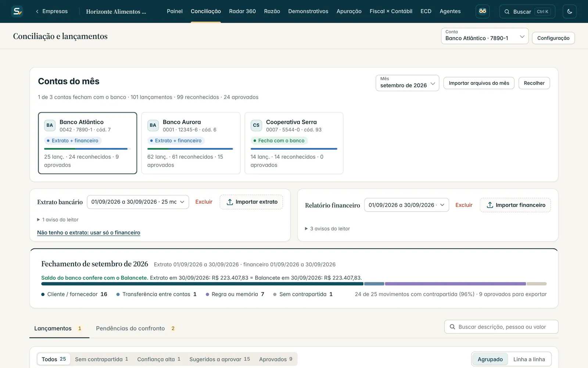Select the Banco Aurora BA badge
The width and height of the screenshot is (588, 368).
[x=153, y=125]
